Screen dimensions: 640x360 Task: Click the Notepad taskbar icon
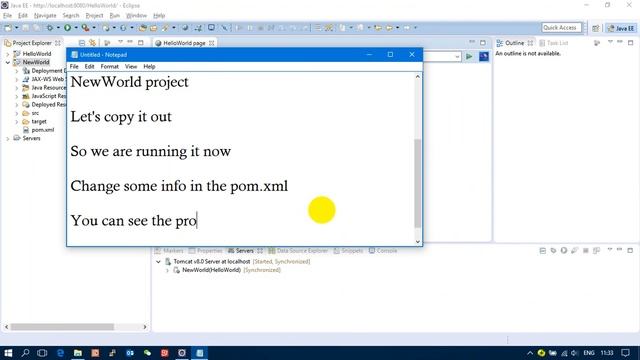(200, 353)
